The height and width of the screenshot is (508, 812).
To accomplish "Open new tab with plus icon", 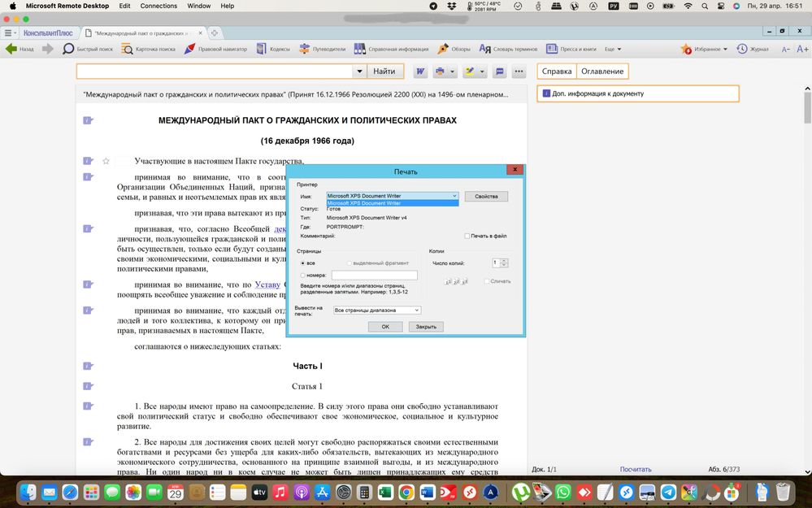I will point(215,33).
